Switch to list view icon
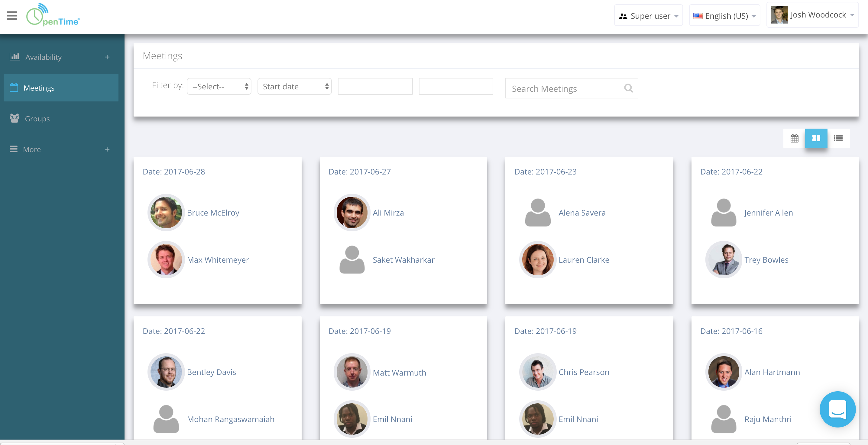This screenshot has height=445, width=868. pyautogui.click(x=838, y=138)
